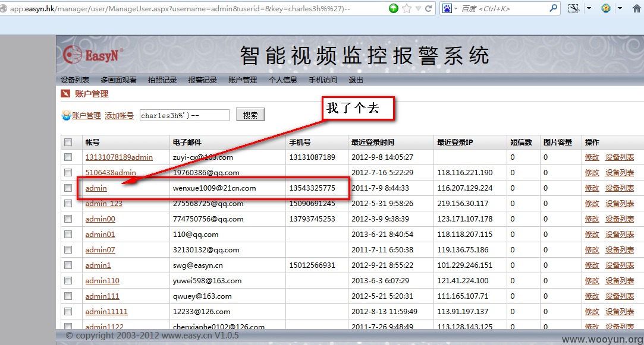Check the box for admin_123
The height and width of the screenshot is (345, 644).
click(68, 204)
